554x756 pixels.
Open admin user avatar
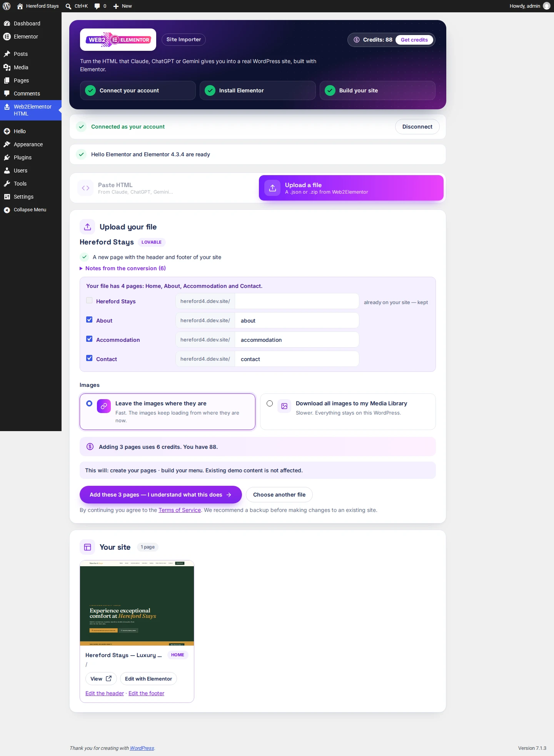[546, 6]
